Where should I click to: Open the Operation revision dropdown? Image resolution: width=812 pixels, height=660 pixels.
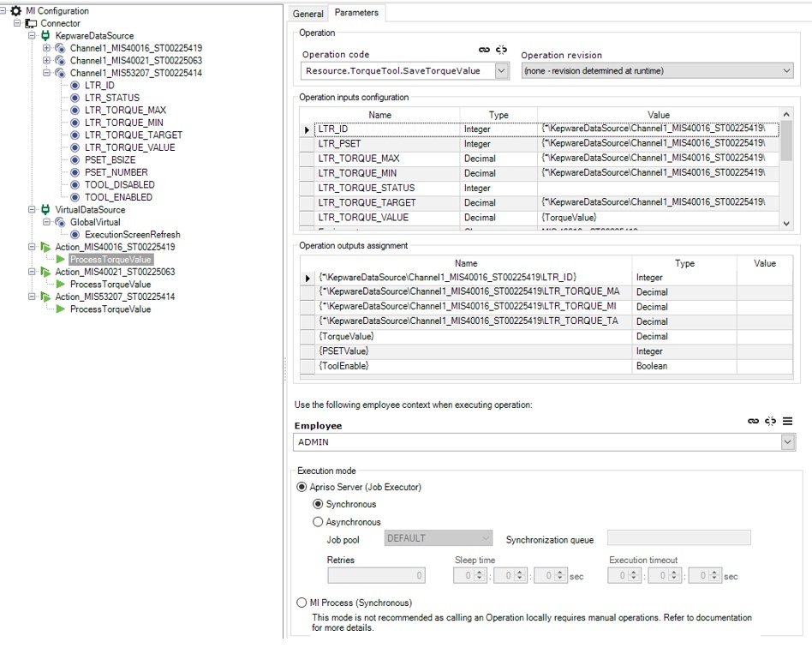click(786, 71)
